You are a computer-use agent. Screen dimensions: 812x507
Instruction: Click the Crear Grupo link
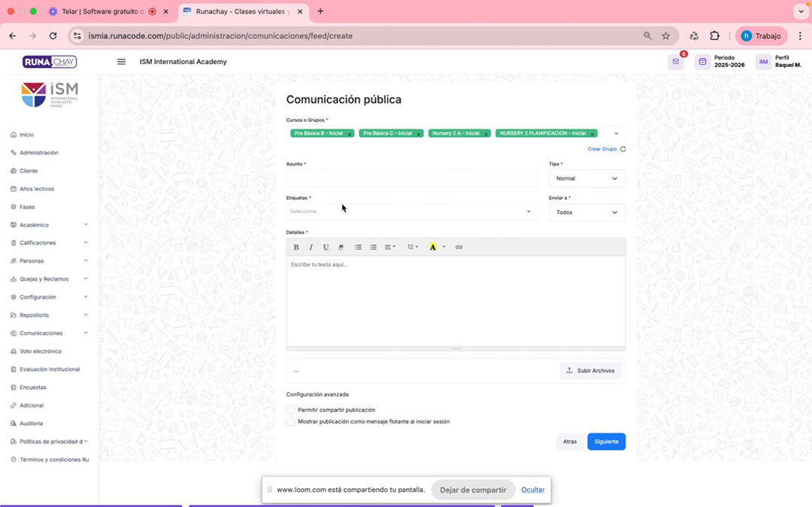(x=601, y=149)
